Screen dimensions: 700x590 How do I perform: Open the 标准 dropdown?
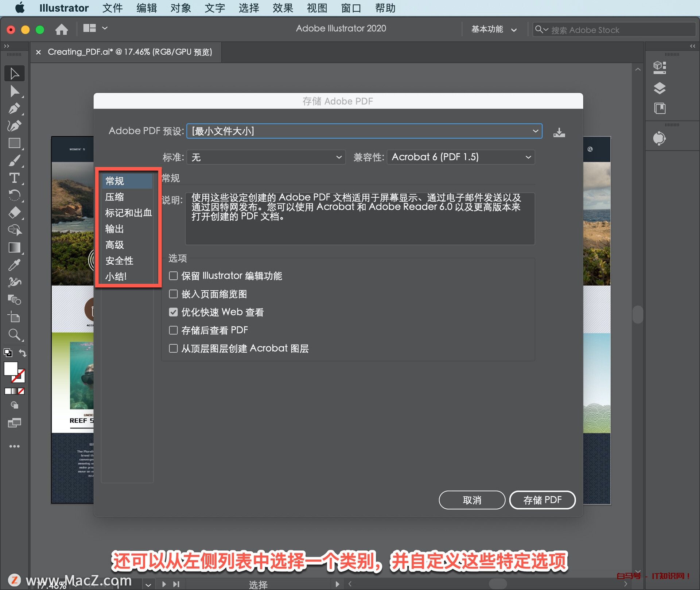pyautogui.click(x=266, y=157)
